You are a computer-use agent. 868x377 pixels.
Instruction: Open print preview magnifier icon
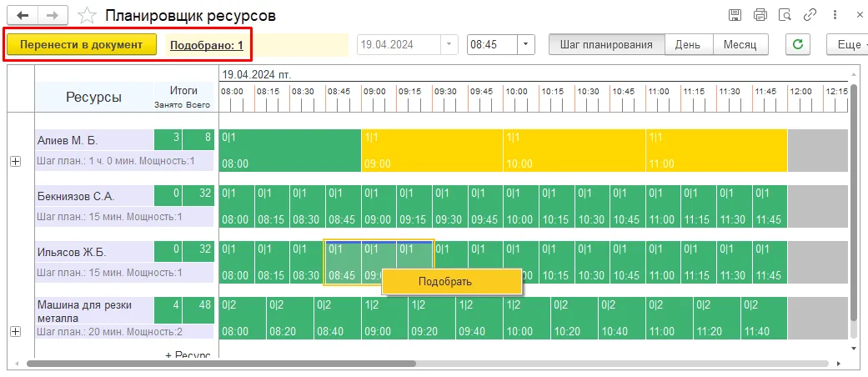click(x=784, y=15)
